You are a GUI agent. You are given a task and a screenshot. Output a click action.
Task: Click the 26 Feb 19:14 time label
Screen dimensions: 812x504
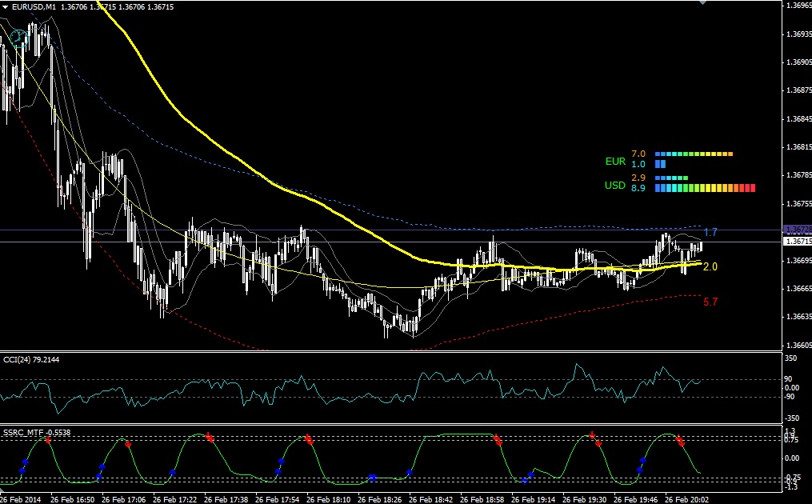point(533,499)
